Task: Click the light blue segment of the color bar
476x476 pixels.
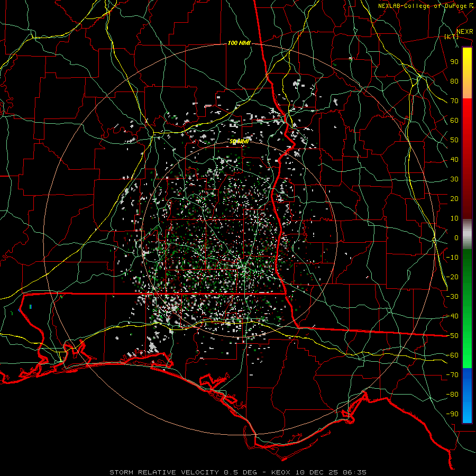Action: coord(467,413)
